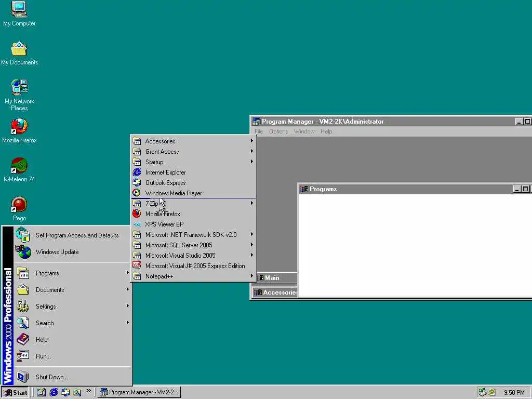532x399 pixels.
Task: Open the Programs entry in Start menu
Action: click(72, 273)
